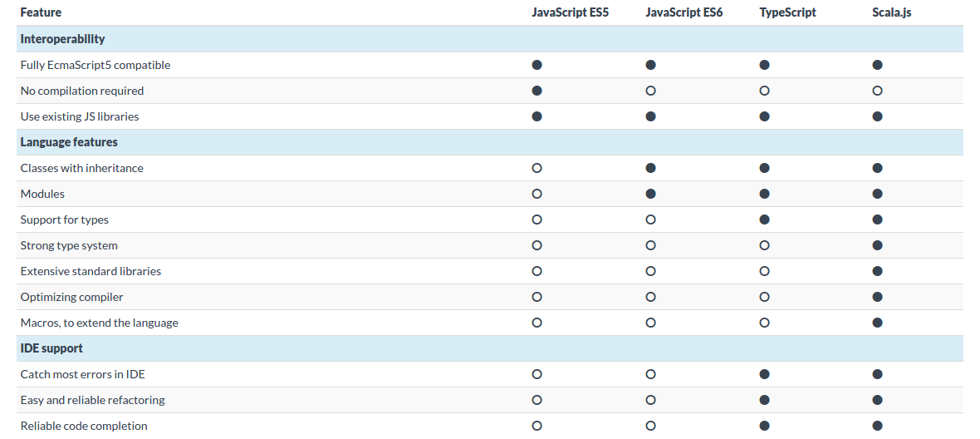Click empty circle for ES6 No compilation required
The width and height of the screenshot is (980, 439).
[x=650, y=91]
